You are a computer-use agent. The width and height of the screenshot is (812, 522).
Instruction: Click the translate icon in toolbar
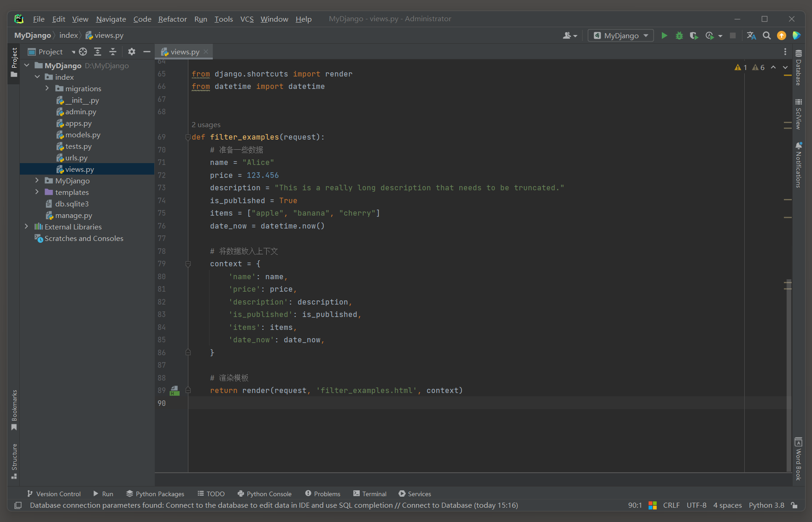pyautogui.click(x=751, y=35)
